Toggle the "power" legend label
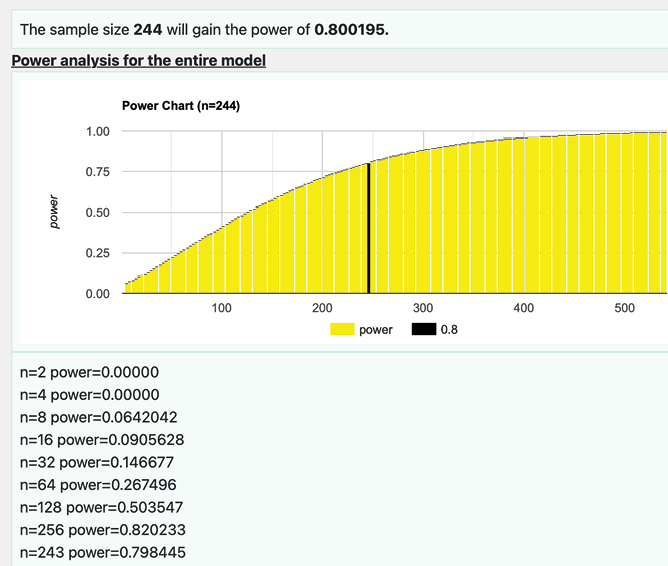 click(x=376, y=329)
